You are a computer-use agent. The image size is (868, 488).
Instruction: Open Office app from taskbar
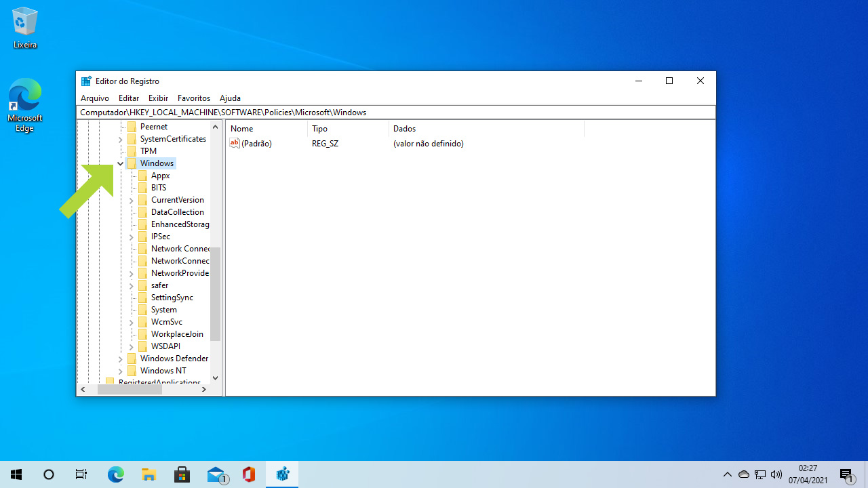(249, 474)
